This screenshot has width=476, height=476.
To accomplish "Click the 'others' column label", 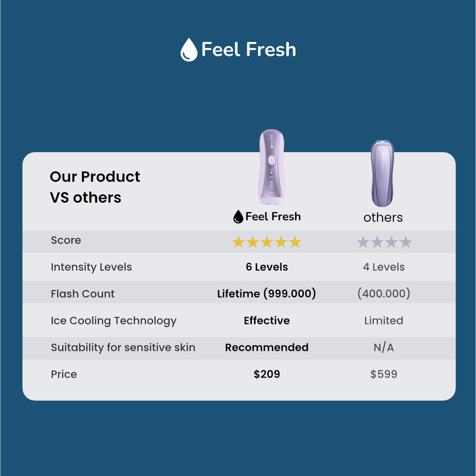I will [383, 217].
